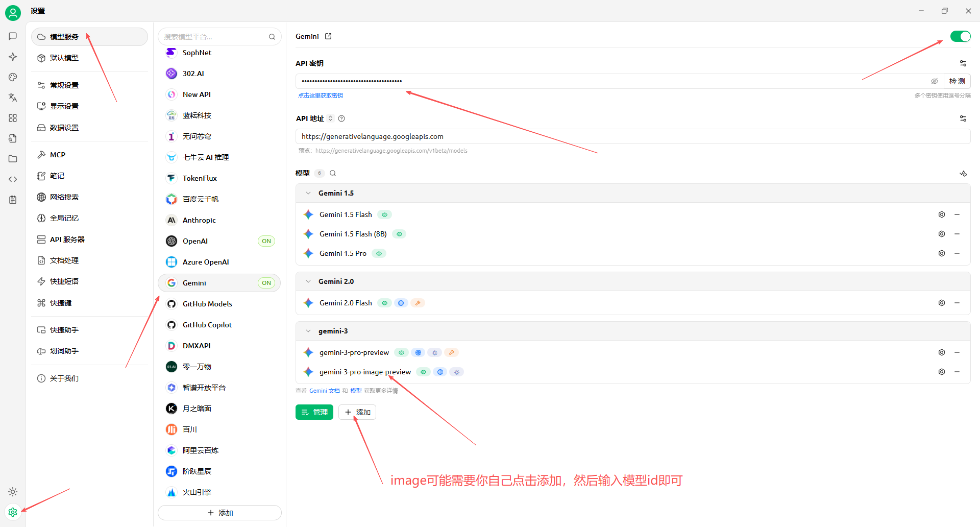Select 月之暗面 provider in list
980x527 pixels.
(x=219, y=409)
